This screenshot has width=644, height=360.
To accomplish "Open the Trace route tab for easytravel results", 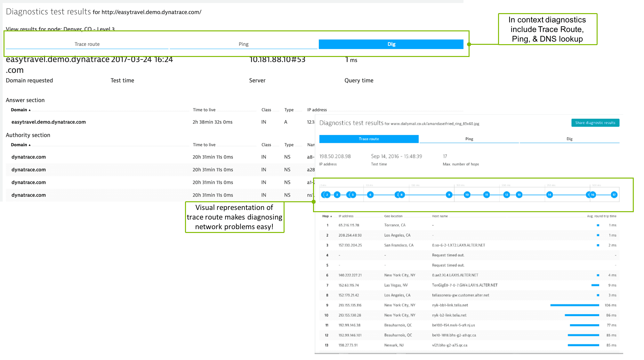I will (x=87, y=44).
